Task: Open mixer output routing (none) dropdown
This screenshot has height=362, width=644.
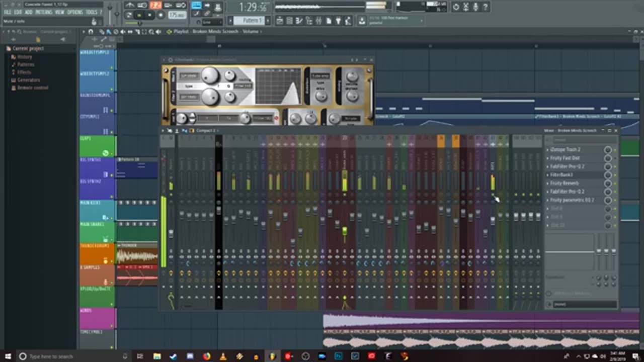Action: (585, 304)
